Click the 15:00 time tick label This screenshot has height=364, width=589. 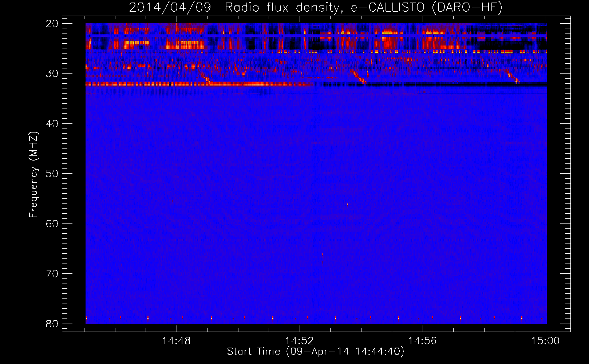(546, 341)
